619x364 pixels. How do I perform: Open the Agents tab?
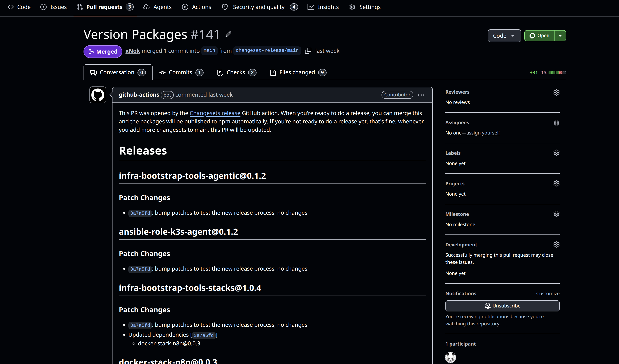(158, 7)
